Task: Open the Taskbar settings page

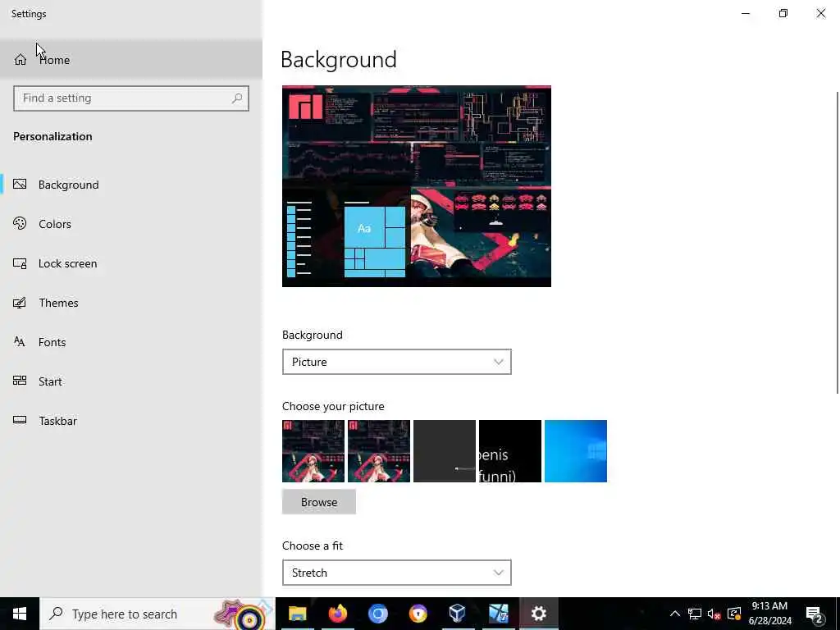Action: 130,421
